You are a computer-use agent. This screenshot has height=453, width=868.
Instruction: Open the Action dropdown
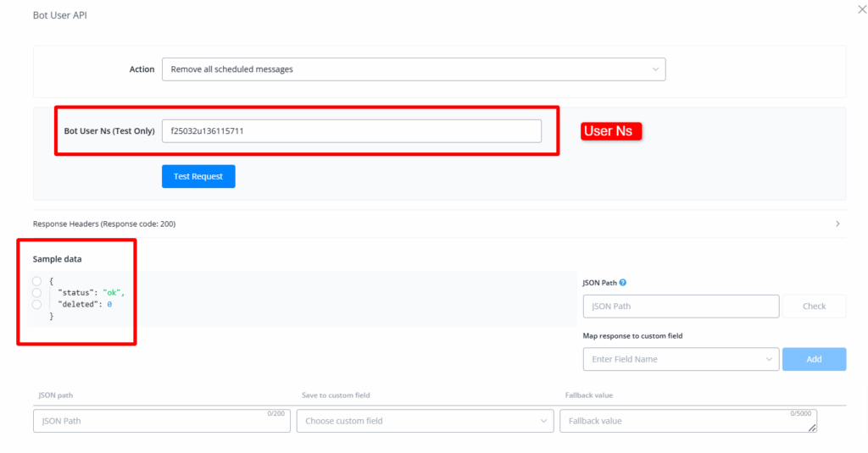click(413, 69)
